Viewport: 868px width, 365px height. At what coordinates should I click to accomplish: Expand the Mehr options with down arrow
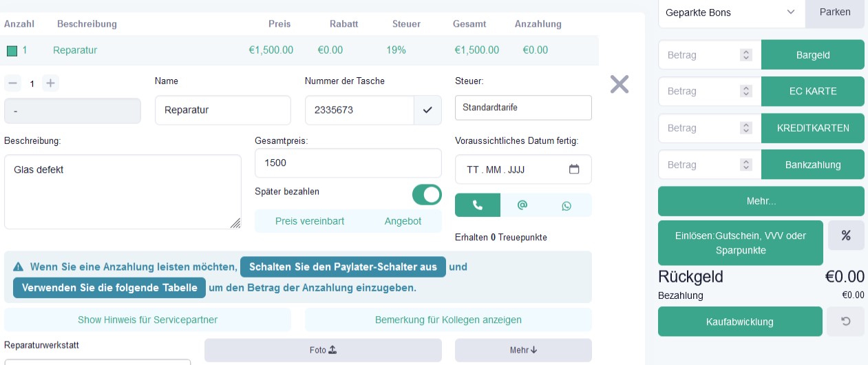(523, 350)
